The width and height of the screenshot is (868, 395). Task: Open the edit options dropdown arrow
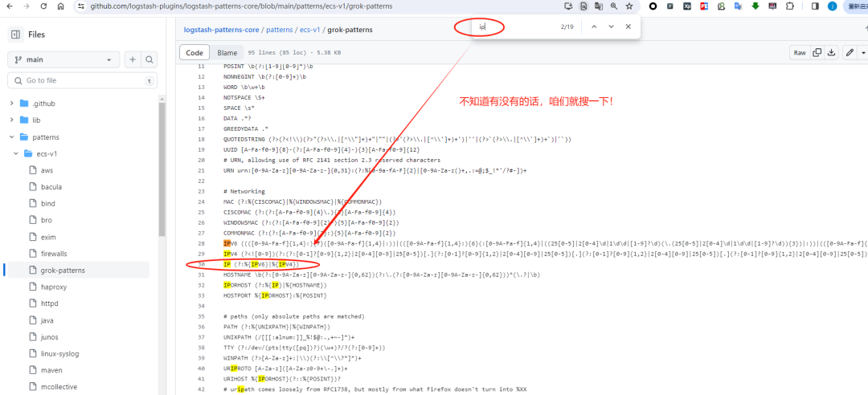click(x=863, y=52)
